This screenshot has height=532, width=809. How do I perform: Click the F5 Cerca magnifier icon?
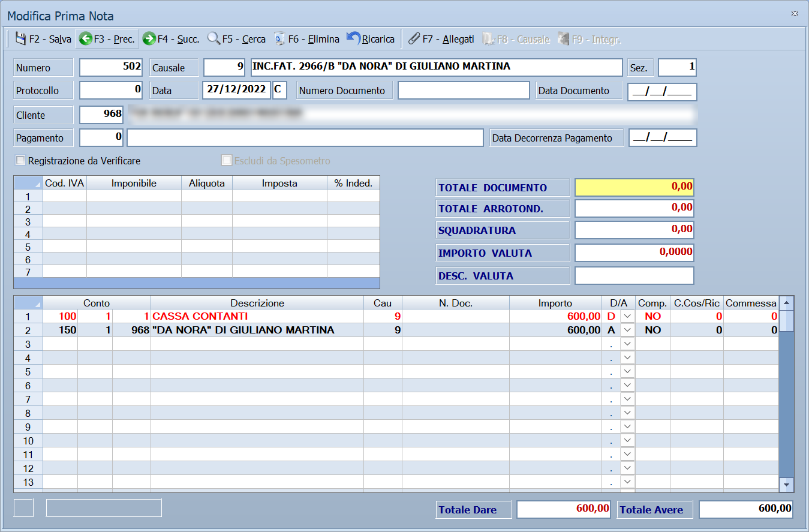213,39
